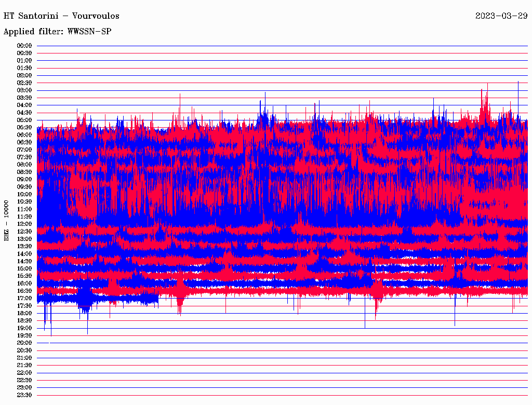
Task: Pick the 20:00 time label
Action: coord(24,343)
